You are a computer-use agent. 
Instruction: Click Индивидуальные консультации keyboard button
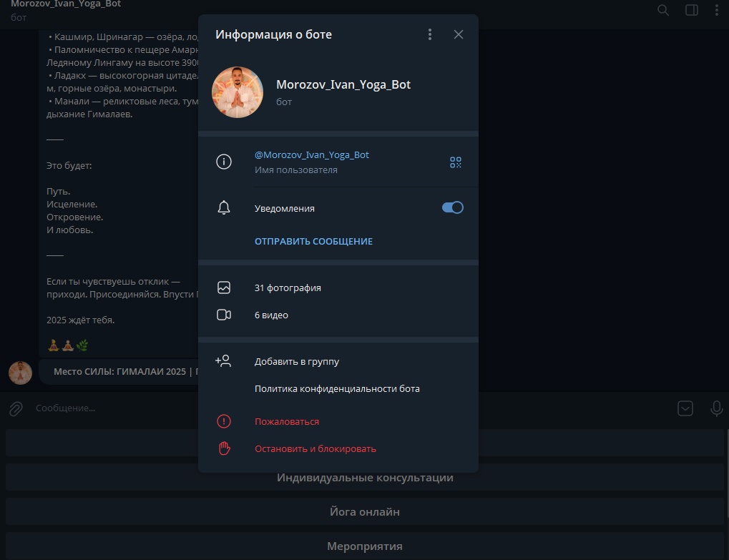(365, 477)
